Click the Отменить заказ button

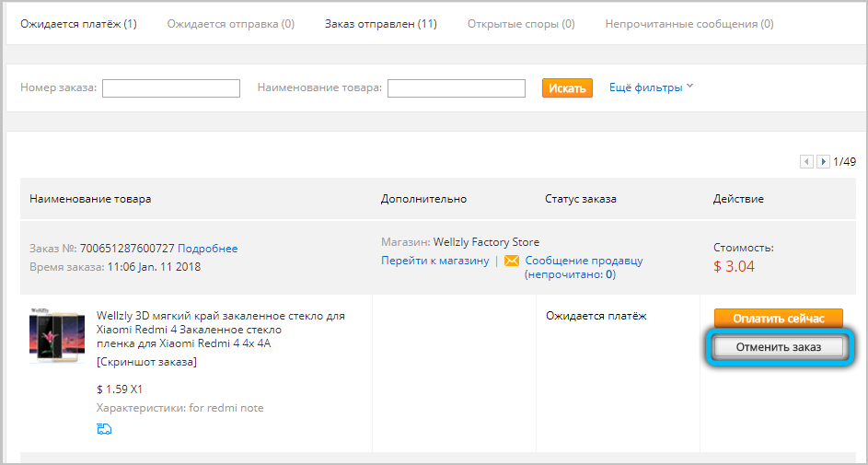[x=778, y=347]
